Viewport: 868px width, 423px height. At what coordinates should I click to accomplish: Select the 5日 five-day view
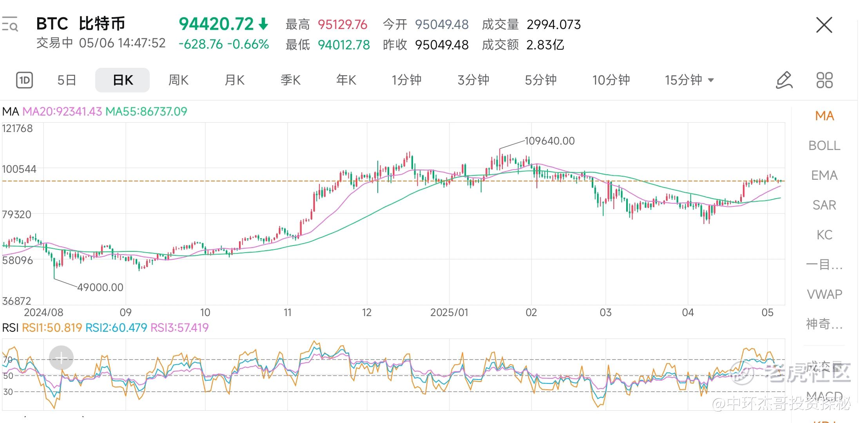[67, 80]
